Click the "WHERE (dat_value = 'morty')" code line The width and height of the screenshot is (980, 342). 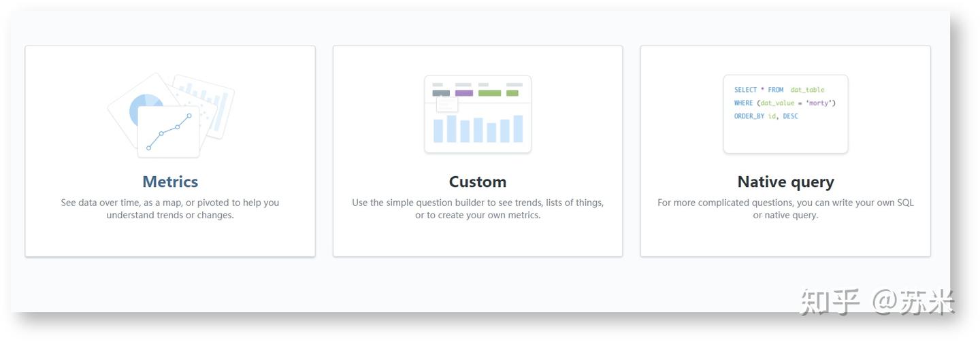coord(784,103)
